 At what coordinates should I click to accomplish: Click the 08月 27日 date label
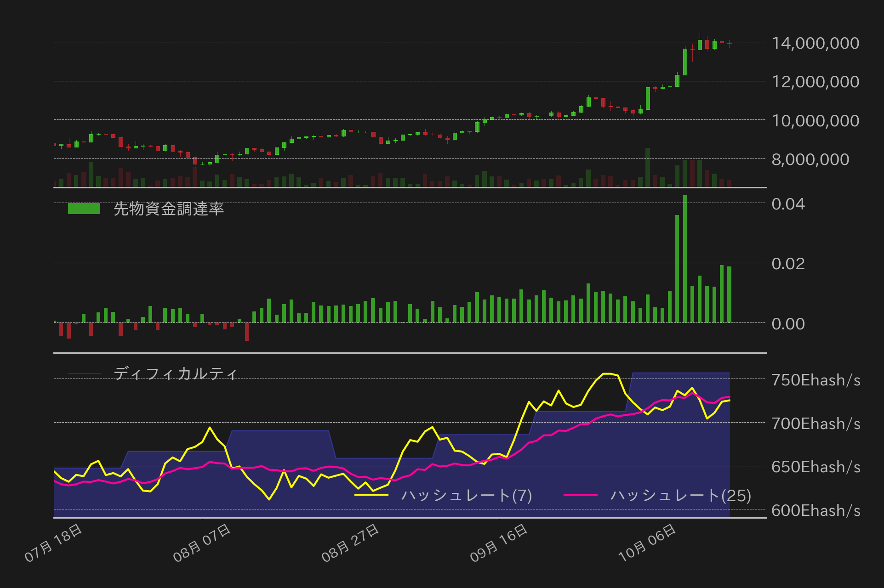point(350,543)
